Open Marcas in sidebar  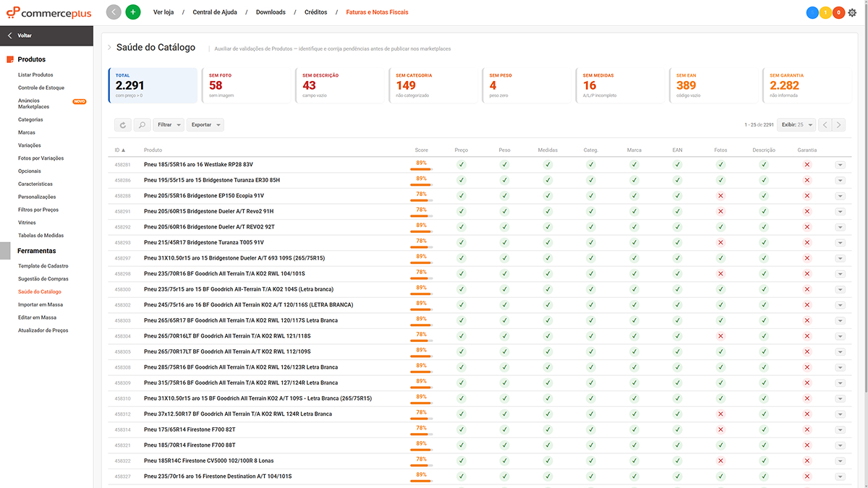[x=27, y=133]
